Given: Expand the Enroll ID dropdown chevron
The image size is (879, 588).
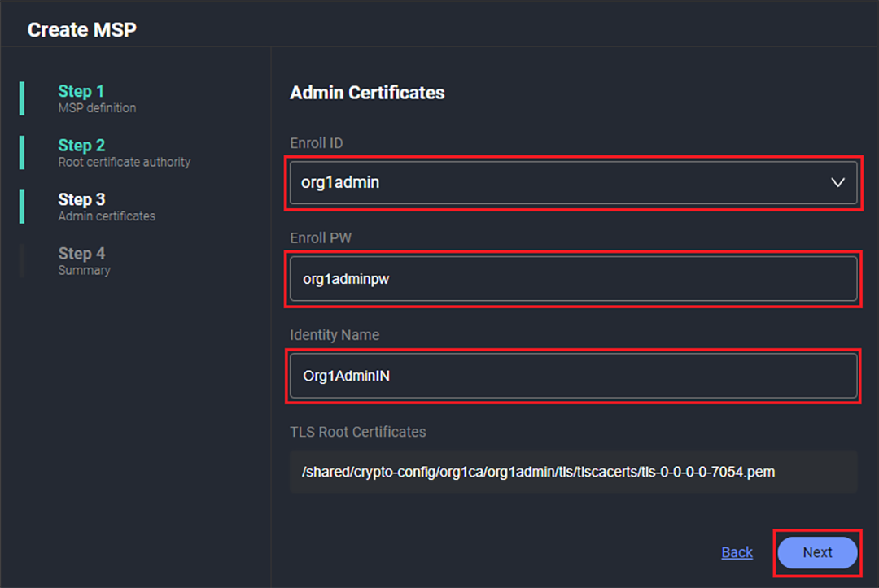Looking at the screenshot, I should coord(837,183).
